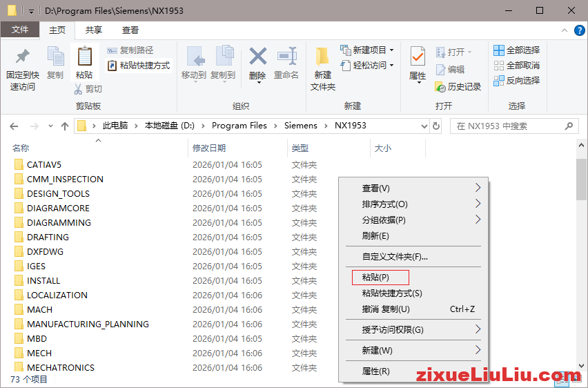Click breadcrumb Program Files

[x=239, y=126]
